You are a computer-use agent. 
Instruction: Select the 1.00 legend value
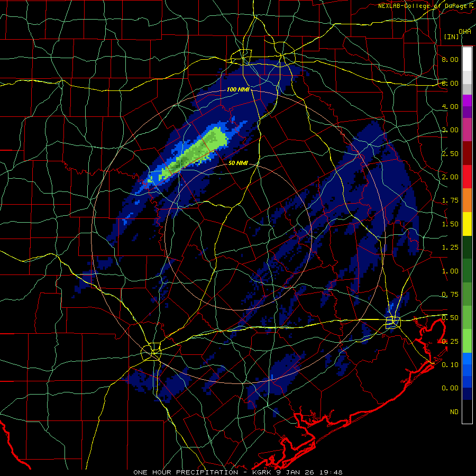coord(450,271)
